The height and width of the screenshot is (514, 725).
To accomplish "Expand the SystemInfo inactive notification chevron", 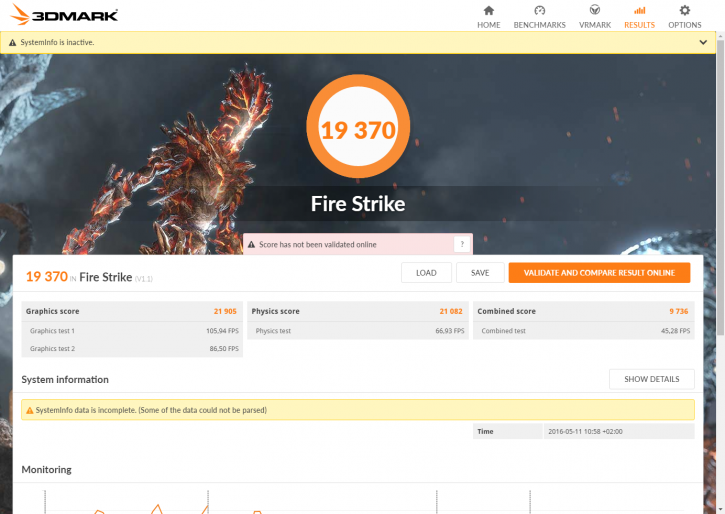I will coord(703,43).
